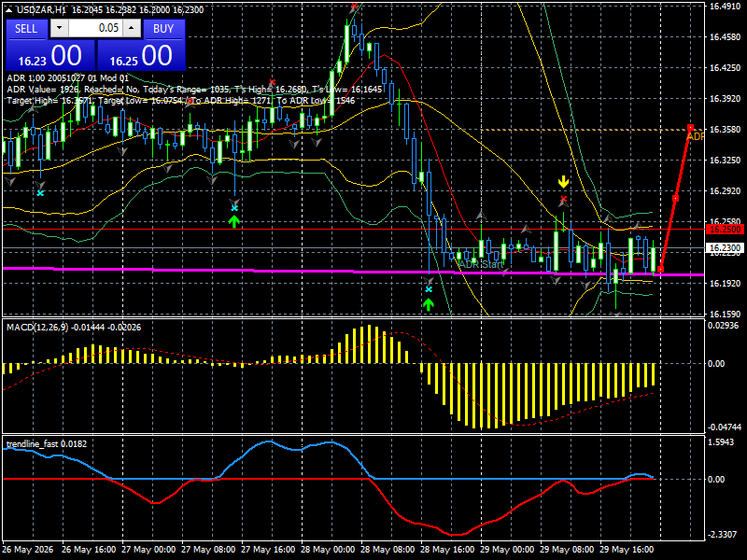Screen dimensions: 747x560
Task: Click the 0.02936 MACD scale value
Action: 723,326
